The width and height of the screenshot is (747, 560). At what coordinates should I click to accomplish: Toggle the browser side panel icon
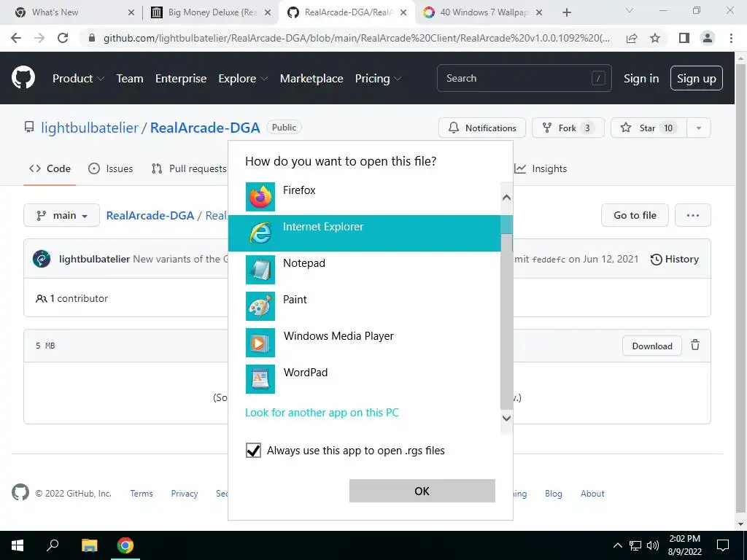[x=684, y=38]
